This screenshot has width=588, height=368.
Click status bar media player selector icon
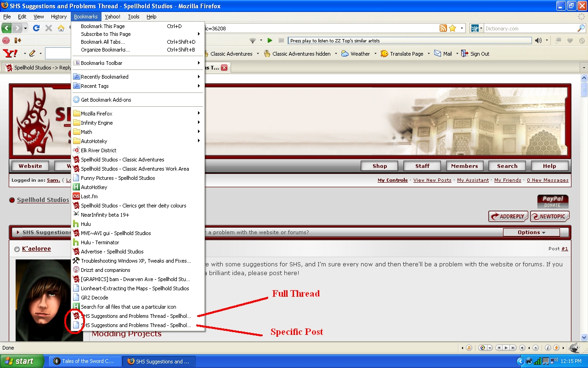pos(482,348)
